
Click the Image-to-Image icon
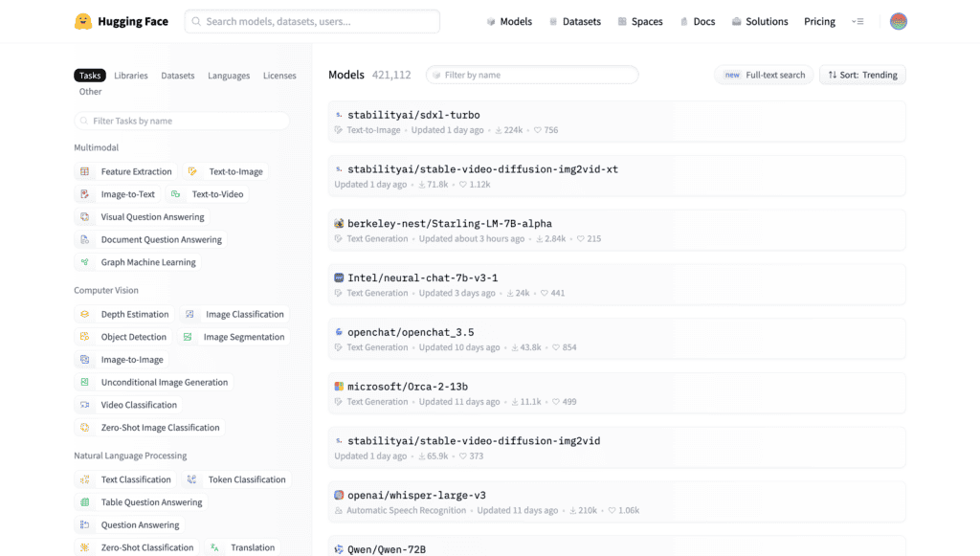point(85,359)
